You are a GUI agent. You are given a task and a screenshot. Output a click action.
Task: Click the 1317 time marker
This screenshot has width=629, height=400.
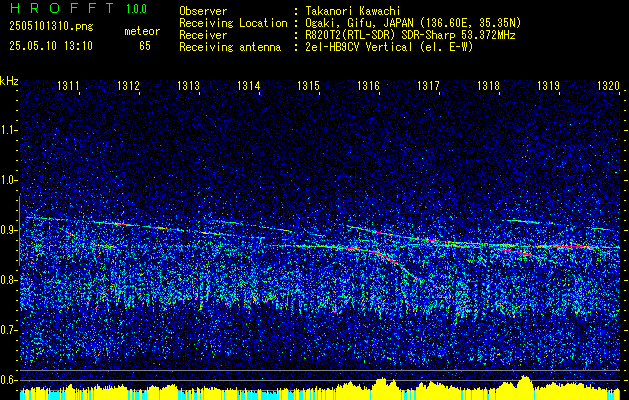[x=428, y=85]
